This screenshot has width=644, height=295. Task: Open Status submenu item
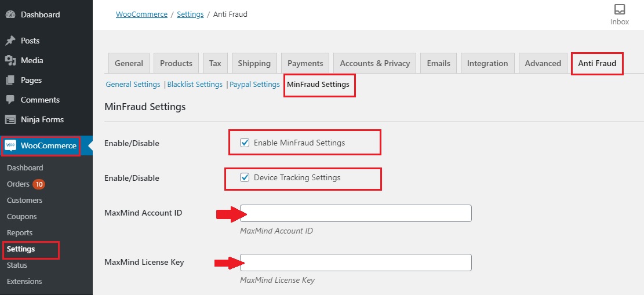[17, 265]
